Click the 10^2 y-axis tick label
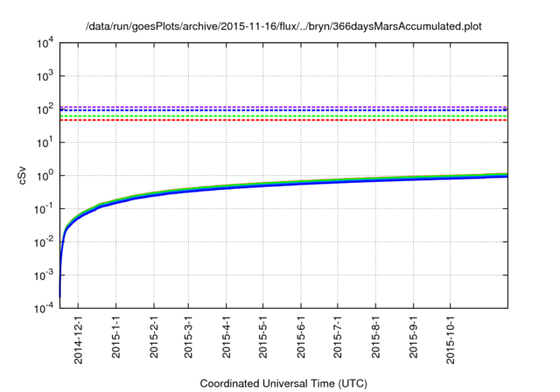 (x=45, y=109)
